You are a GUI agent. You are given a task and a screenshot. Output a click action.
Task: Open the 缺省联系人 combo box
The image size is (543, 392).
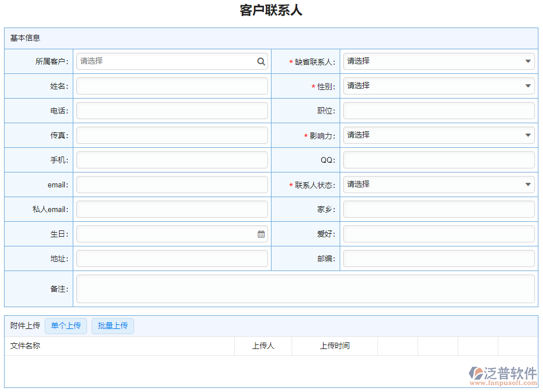click(x=438, y=61)
